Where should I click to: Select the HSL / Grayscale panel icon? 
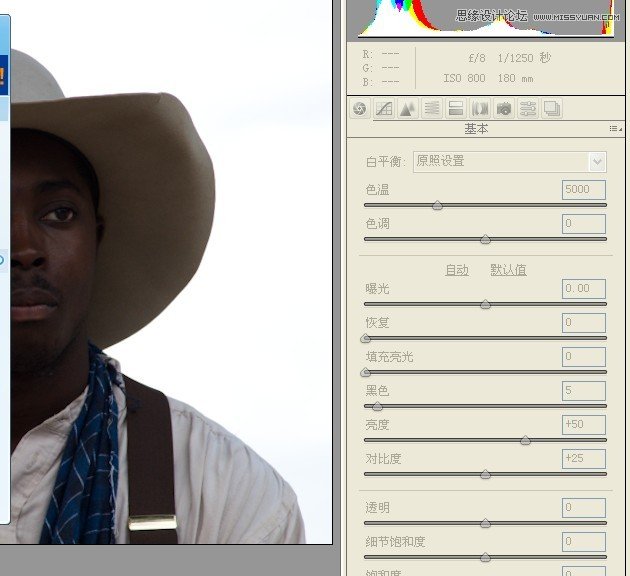click(431, 109)
